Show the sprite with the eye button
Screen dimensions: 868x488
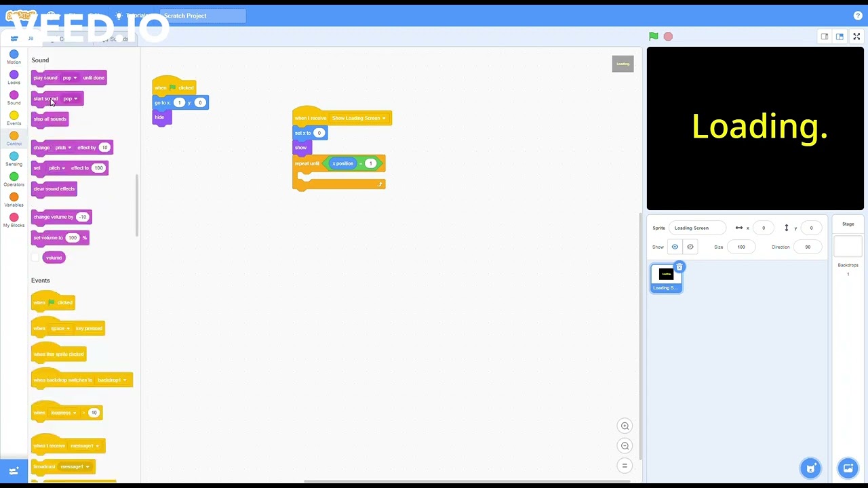(675, 247)
